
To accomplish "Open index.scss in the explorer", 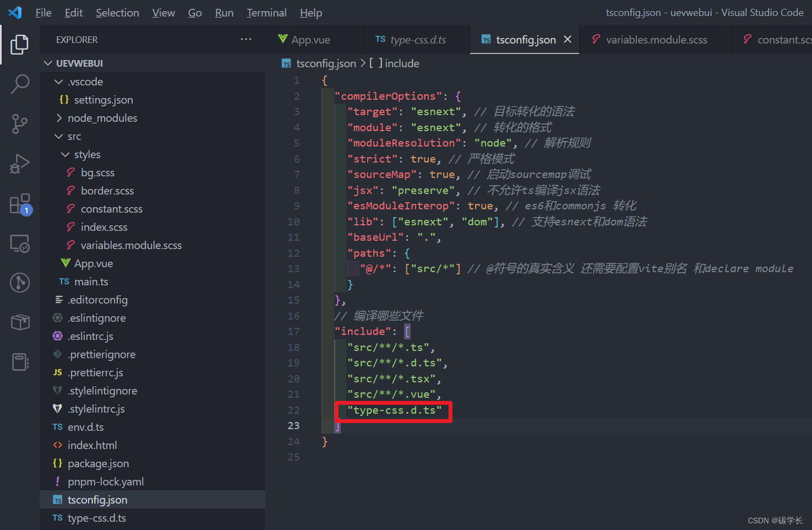I will [x=152, y=227].
